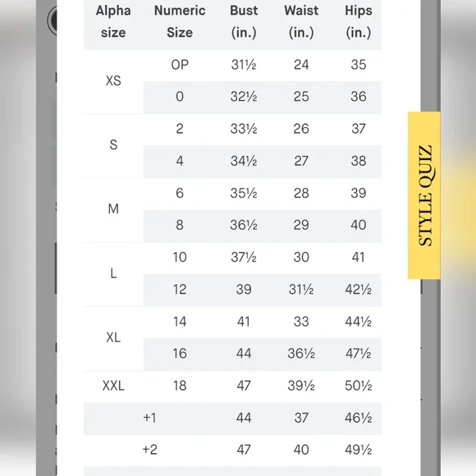Image resolution: width=476 pixels, height=476 pixels.
Task: Click the Alpha size column header
Action: tap(113, 22)
